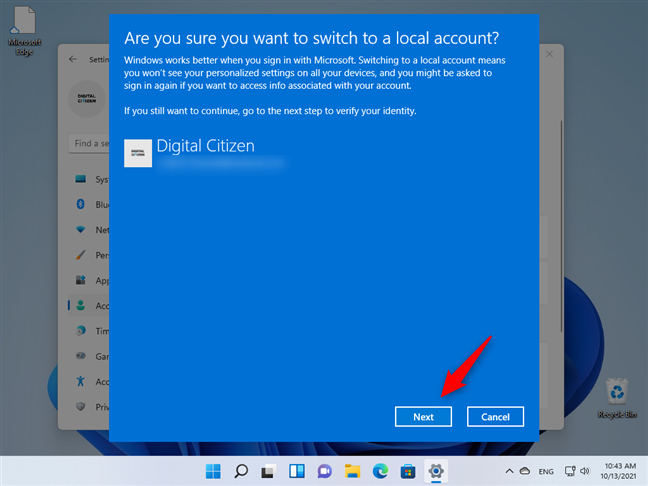The image size is (648, 486).
Task: Open Accessibility figure icon in Settings
Action: 81,381
